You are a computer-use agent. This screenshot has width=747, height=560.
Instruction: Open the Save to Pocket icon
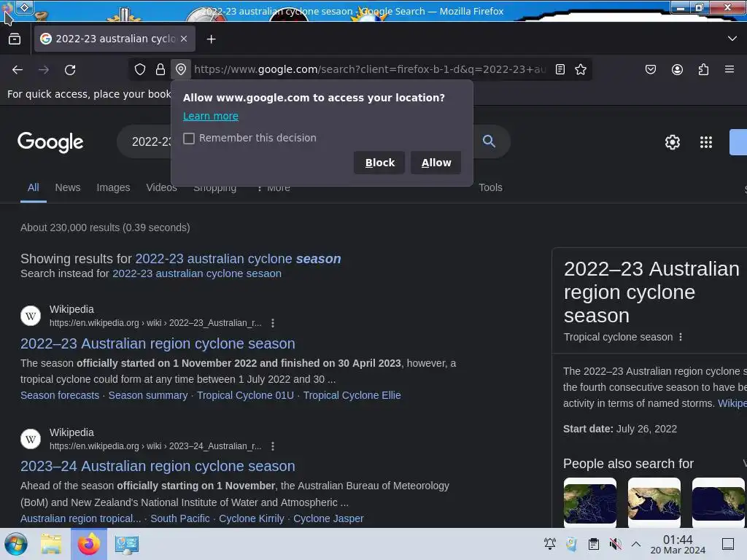[x=651, y=69]
